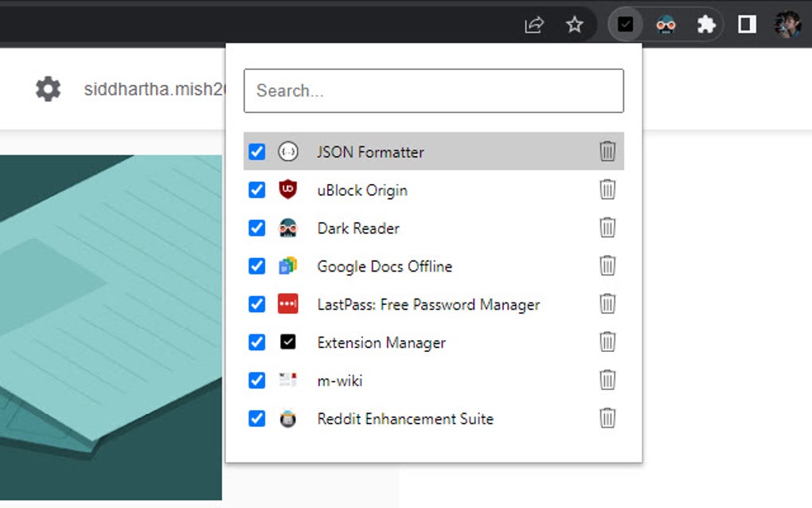812x508 pixels.
Task: Uncheck the uBlock Origin checkbox
Action: [x=256, y=190]
